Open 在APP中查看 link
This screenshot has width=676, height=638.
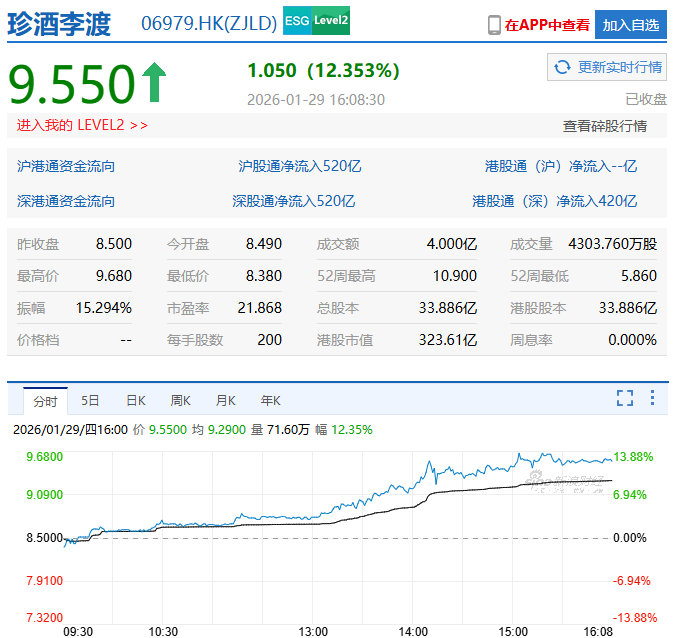[x=547, y=25]
